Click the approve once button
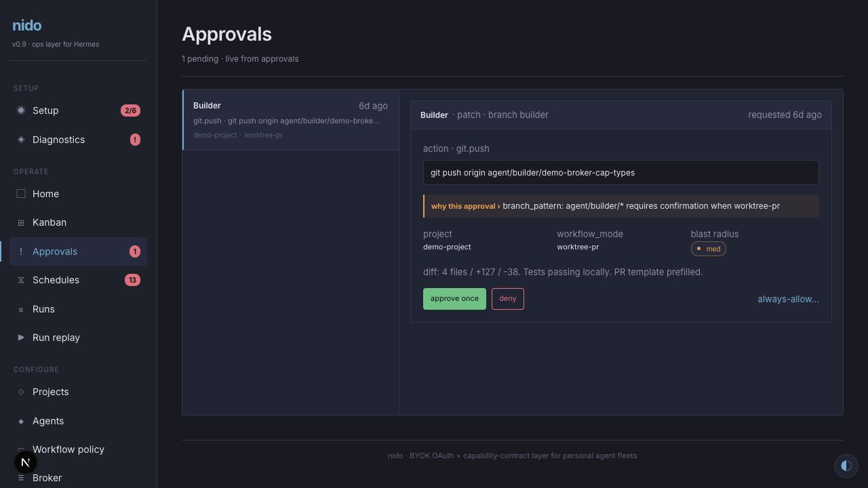The width and height of the screenshot is (868, 488). (454, 299)
